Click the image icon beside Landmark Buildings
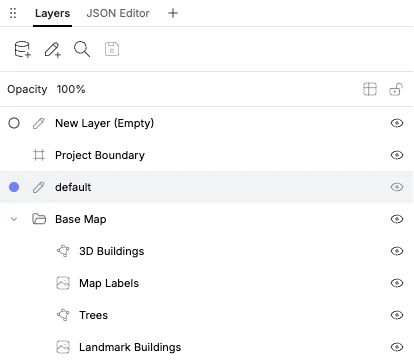Image resolution: width=414 pixels, height=360 pixels. pos(63,347)
